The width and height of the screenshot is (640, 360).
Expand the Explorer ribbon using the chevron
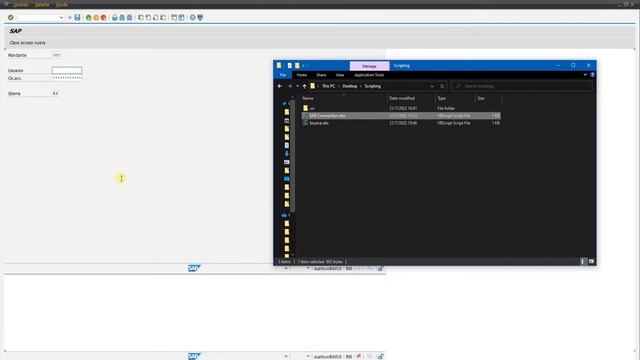pyautogui.click(x=585, y=75)
